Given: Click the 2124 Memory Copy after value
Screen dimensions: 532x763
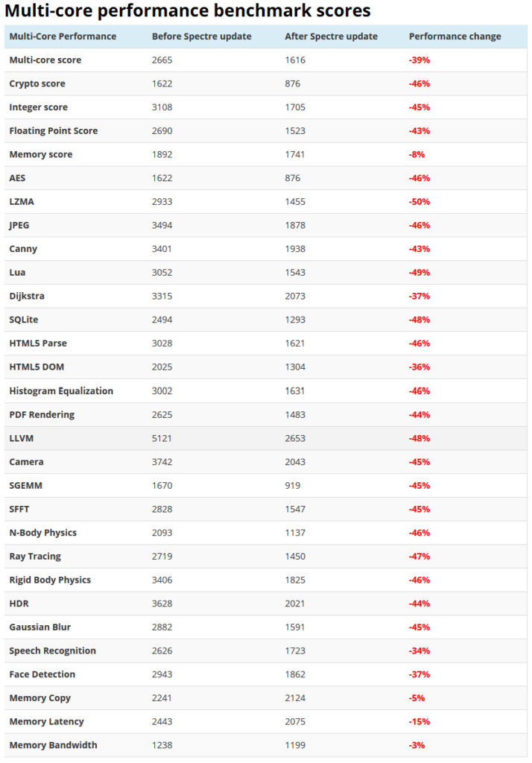Looking at the screenshot, I should [x=295, y=697].
